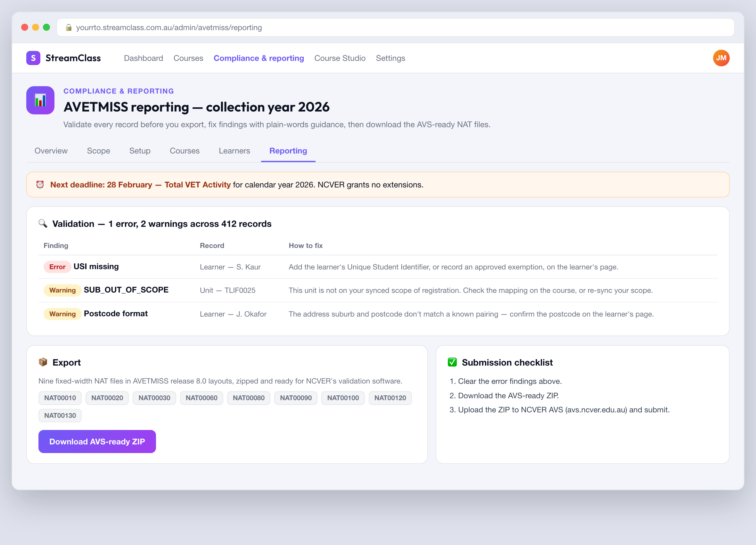Click the Record column header

click(212, 245)
